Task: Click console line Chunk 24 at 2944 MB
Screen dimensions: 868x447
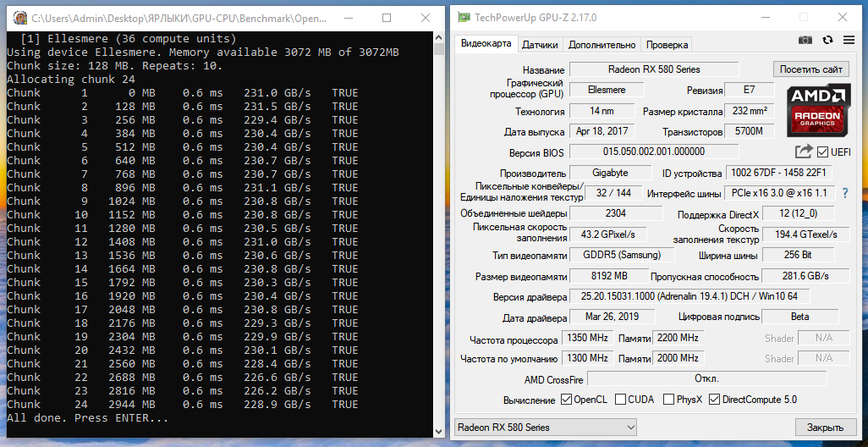Action: click(x=183, y=405)
